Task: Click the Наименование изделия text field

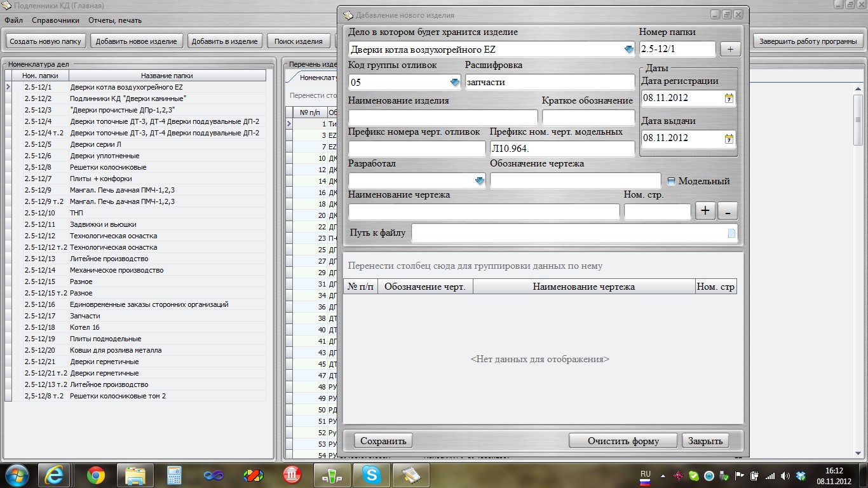Action: tap(442, 118)
